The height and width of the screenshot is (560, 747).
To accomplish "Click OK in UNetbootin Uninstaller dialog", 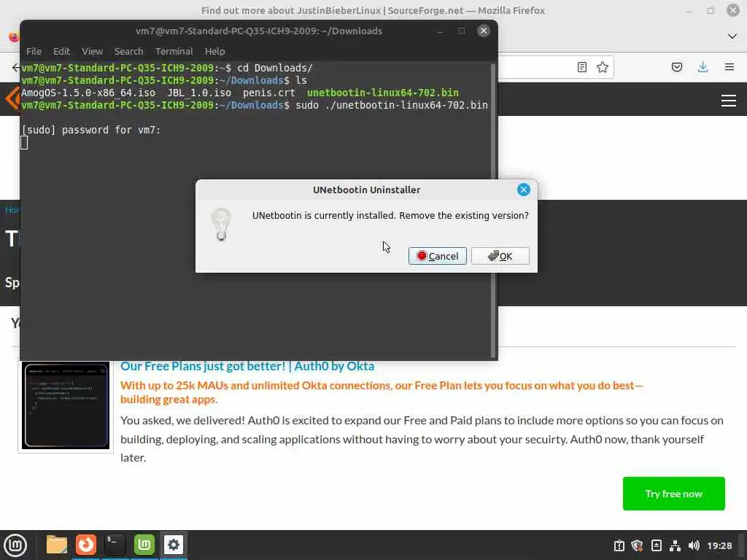I will click(500, 256).
